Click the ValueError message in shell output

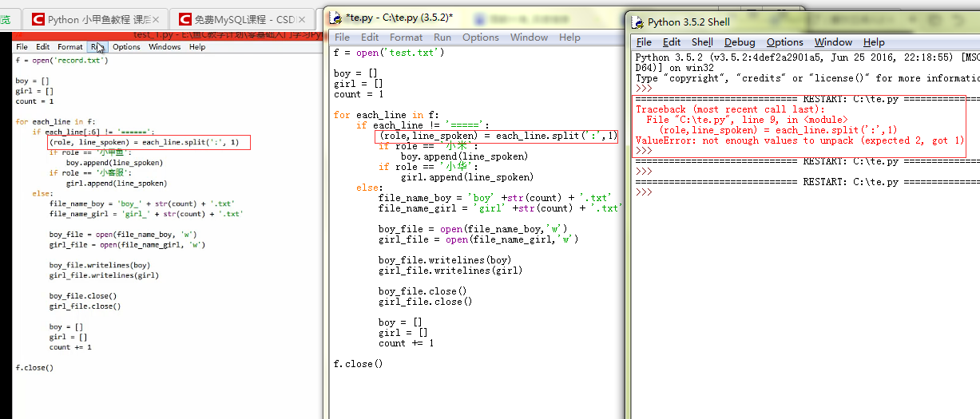[x=799, y=140]
